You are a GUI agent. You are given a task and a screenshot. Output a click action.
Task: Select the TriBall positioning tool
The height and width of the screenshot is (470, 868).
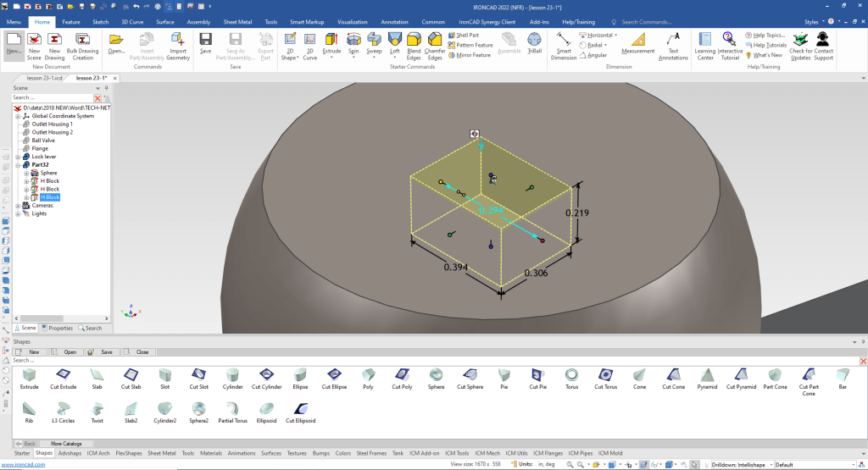[x=534, y=42]
